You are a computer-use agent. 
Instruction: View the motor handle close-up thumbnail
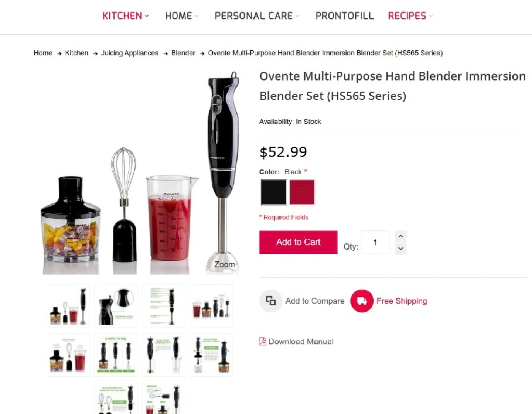116,306
